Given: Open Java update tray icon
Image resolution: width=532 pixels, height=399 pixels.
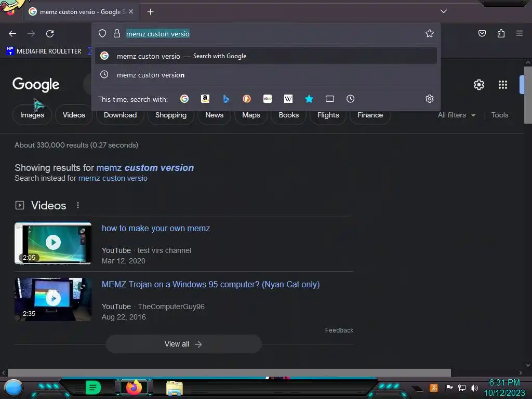Looking at the screenshot, I should click(x=433, y=388).
